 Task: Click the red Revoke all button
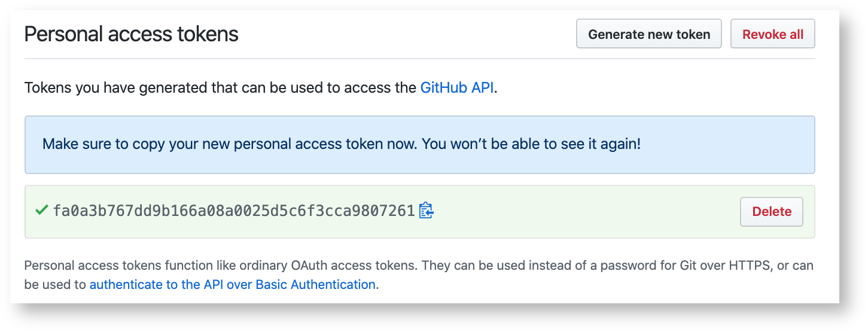tap(772, 34)
